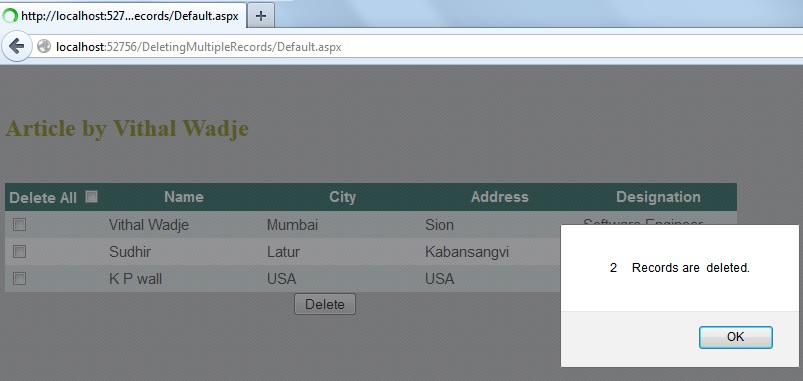
Task: Click the address cell Kabansangvi
Action: click(x=467, y=252)
